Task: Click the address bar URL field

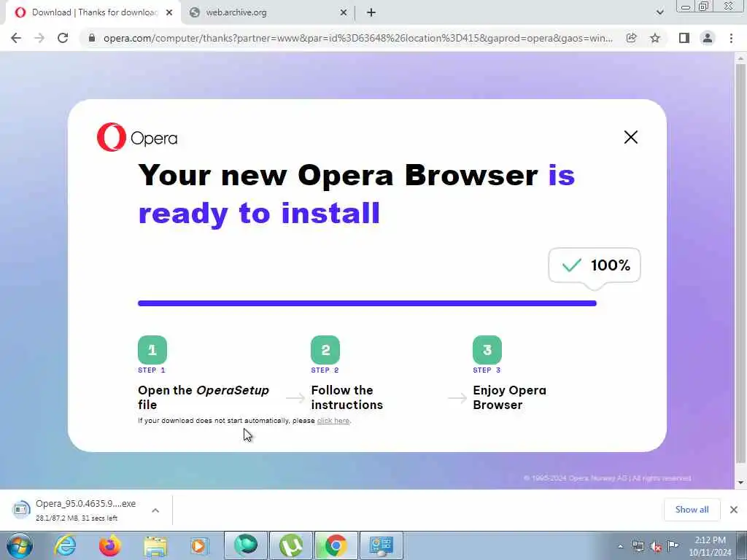Action: [x=358, y=38]
